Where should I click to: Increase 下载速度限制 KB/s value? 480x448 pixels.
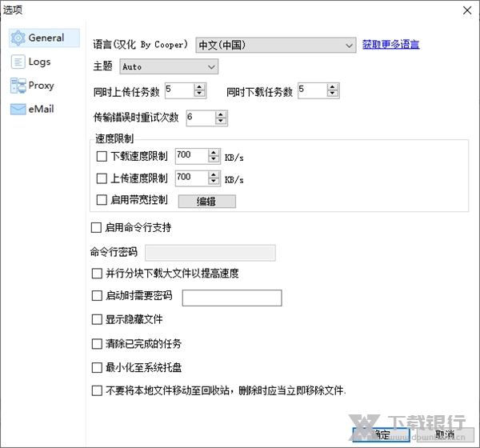pos(214,153)
